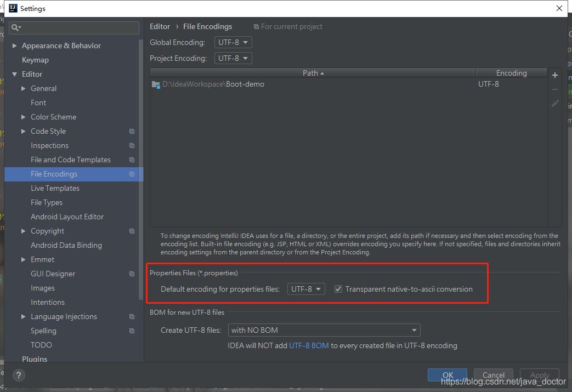Expand the Language Injections node

(24, 316)
